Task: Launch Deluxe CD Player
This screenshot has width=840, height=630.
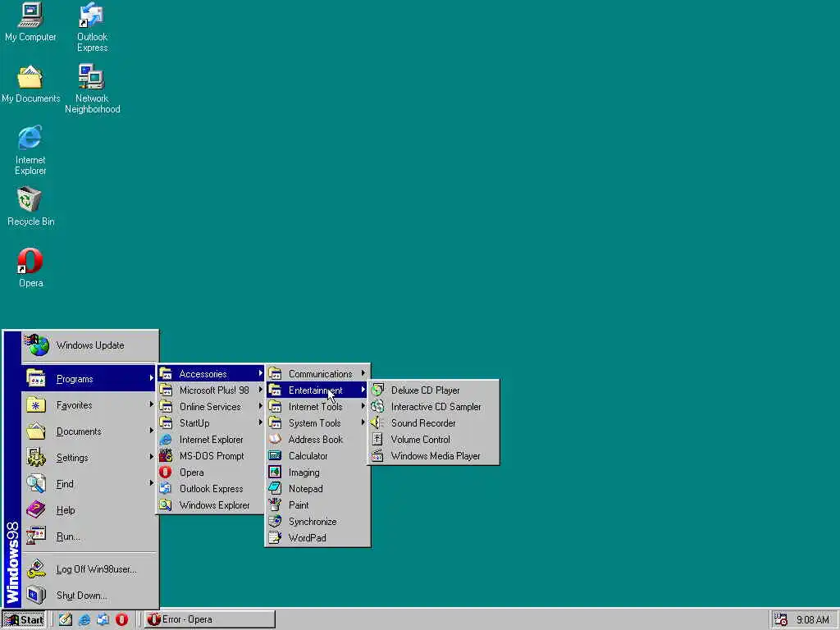Action: pos(434,390)
